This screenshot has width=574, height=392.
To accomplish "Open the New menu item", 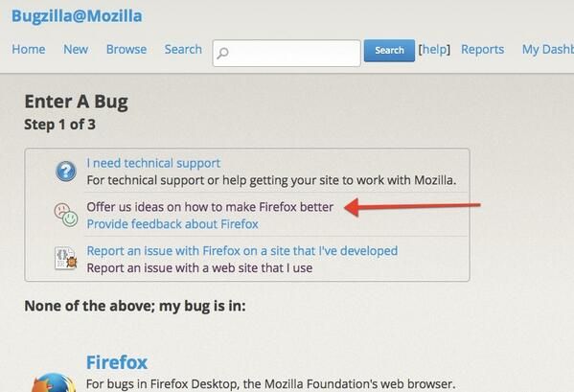I will coord(76,49).
